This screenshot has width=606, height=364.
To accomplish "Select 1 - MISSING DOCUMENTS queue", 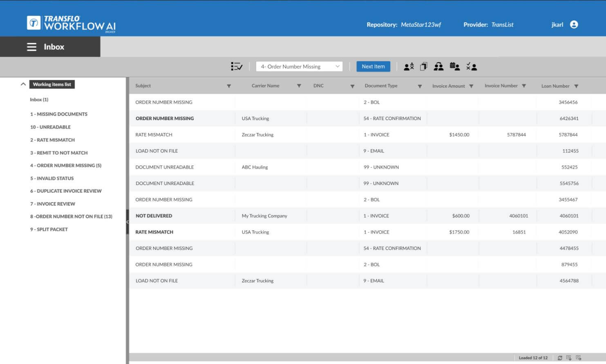I will point(58,114).
